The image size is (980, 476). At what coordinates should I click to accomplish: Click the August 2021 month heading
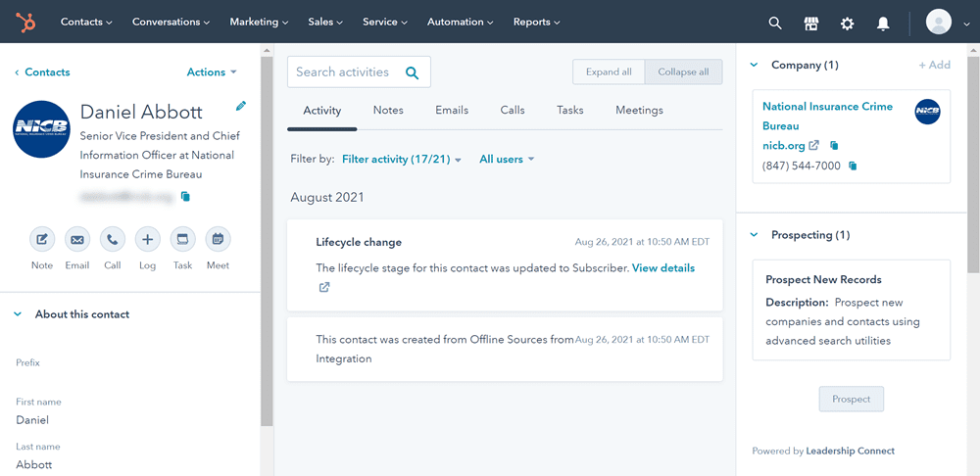[327, 198]
